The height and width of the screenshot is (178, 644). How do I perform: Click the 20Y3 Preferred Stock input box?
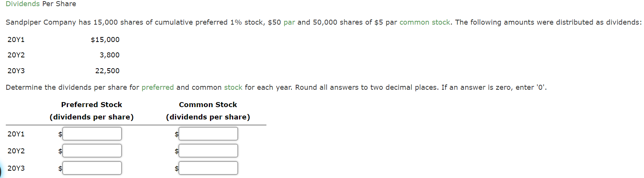coord(92,168)
